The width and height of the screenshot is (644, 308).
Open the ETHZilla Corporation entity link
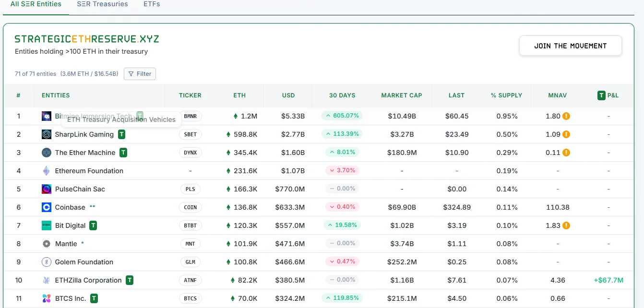(x=88, y=280)
